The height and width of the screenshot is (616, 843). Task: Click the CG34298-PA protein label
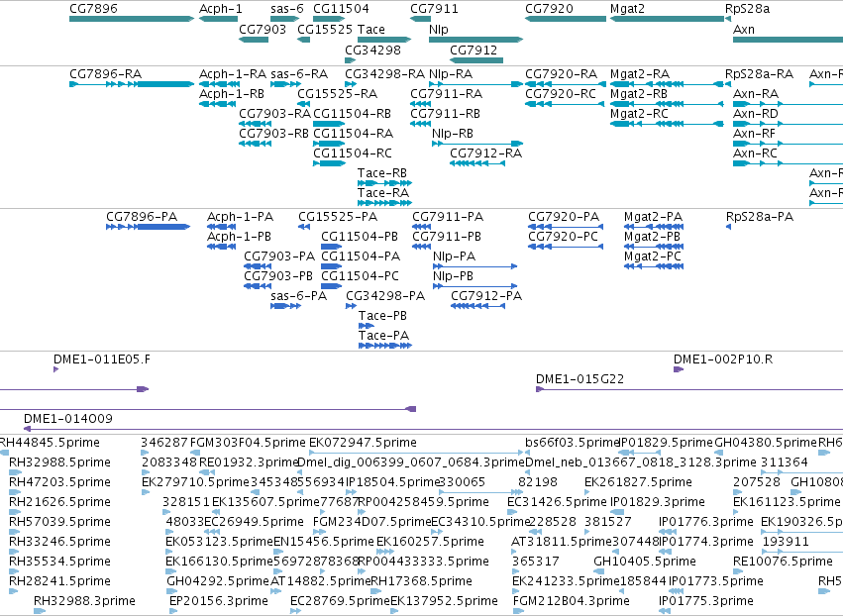tap(385, 296)
